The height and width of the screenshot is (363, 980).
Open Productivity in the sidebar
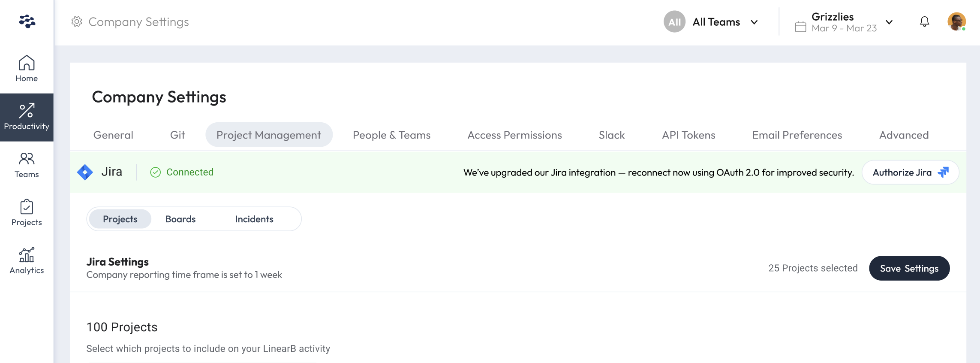(27, 117)
